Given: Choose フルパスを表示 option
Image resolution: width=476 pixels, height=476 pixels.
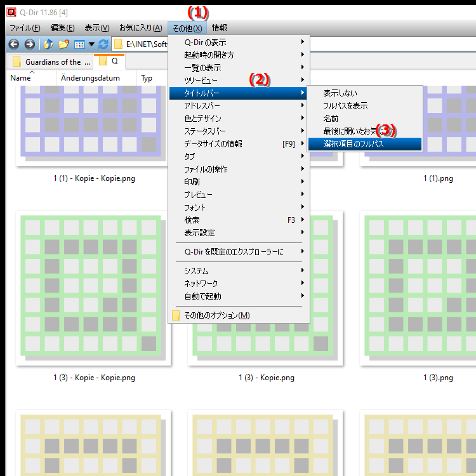Looking at the screenshot, I should tap(365, 106).
